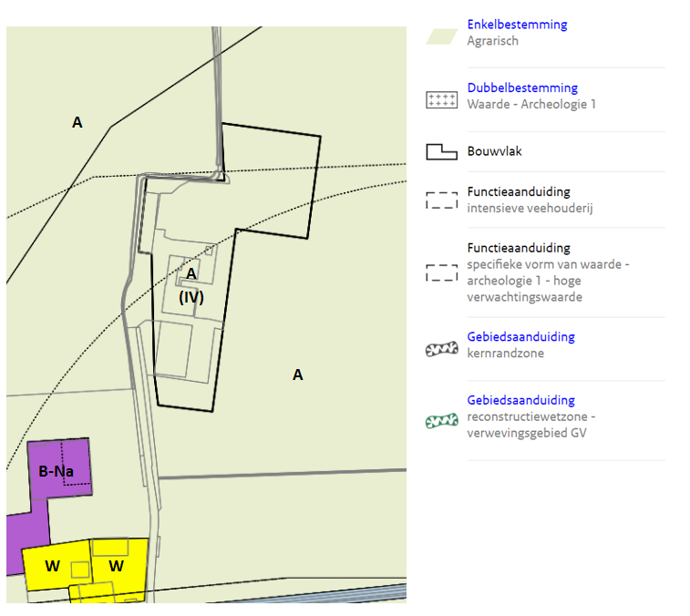Click the Agrarisch pale green swatch

pyautogui.click(x=442, y=37)
